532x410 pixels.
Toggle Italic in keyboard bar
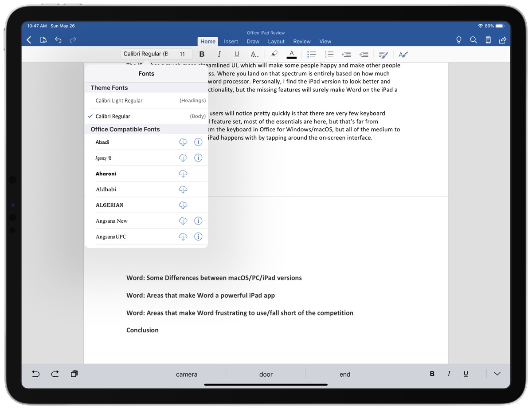click(x=449, y=374)
